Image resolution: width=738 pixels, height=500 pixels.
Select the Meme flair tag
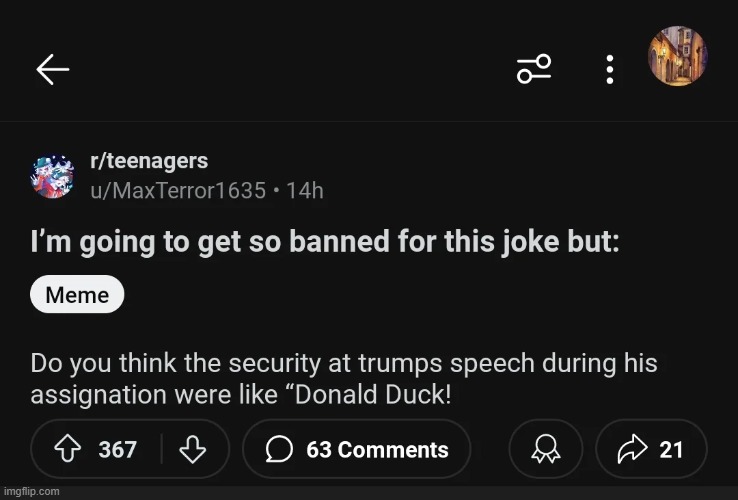coord(77,295)
